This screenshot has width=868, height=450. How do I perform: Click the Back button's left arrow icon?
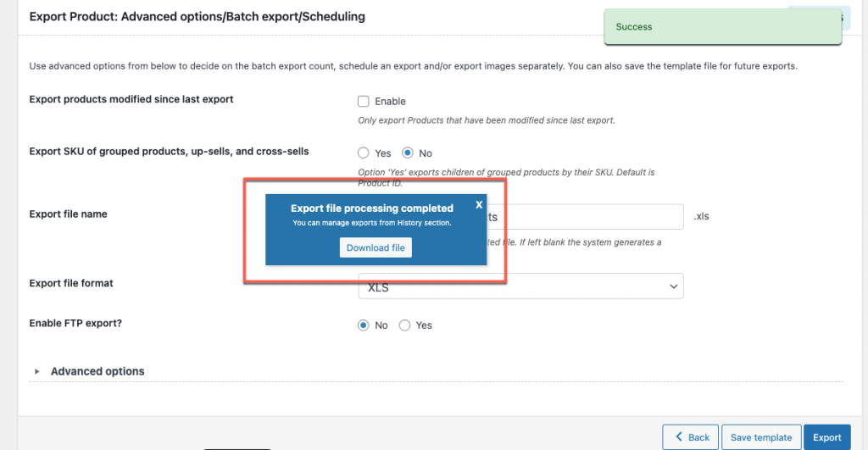pyautogui.click(x=679, y=436)
